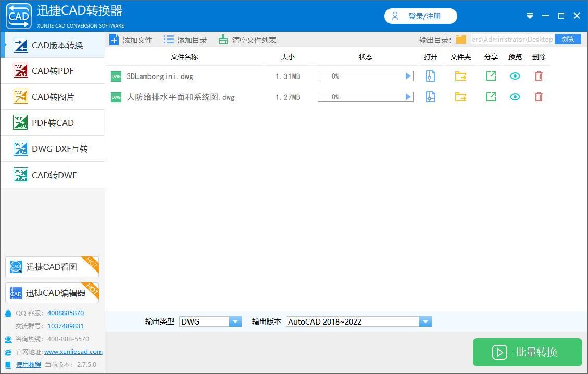This screenshot has width=588, height=374.
Task: Start converting 3DLamborgini.dwg via its progress play button
Action: pyautogui.click(x=408, y=76)
